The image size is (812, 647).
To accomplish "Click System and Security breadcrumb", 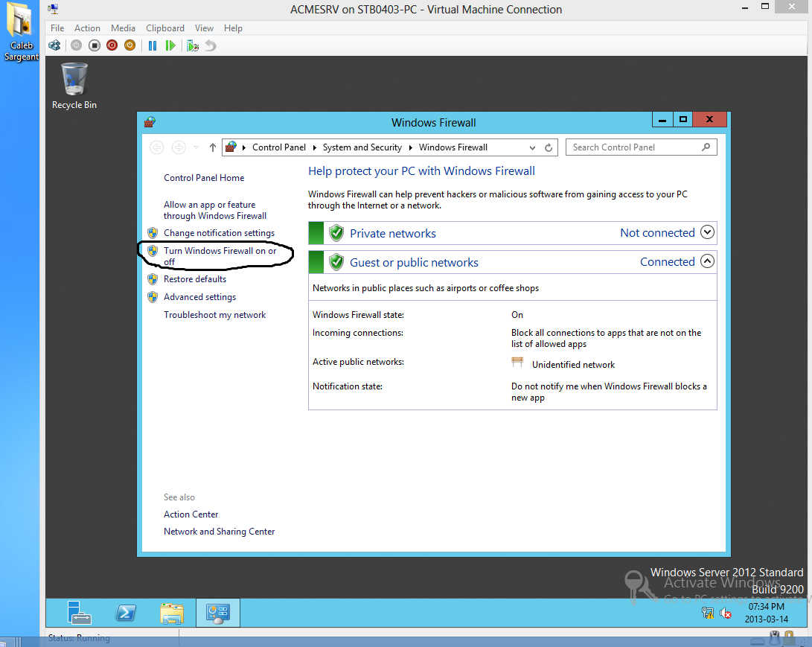I will [362, 147].
